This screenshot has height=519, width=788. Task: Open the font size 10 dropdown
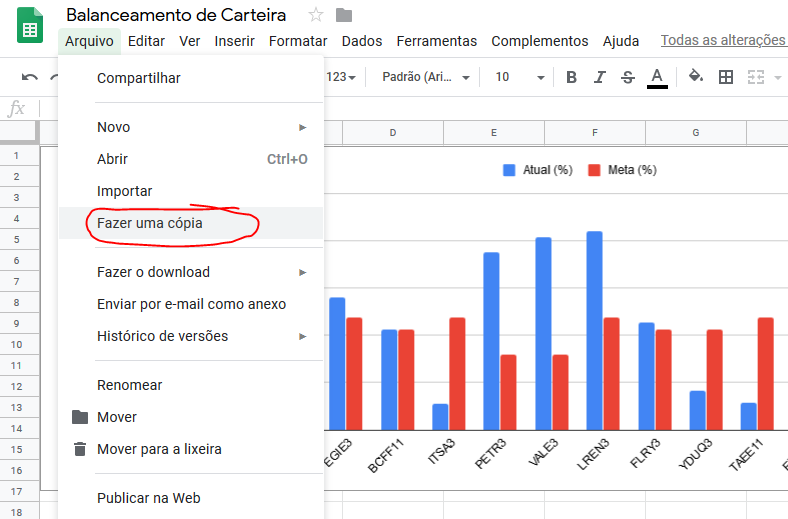click(520, 77)
